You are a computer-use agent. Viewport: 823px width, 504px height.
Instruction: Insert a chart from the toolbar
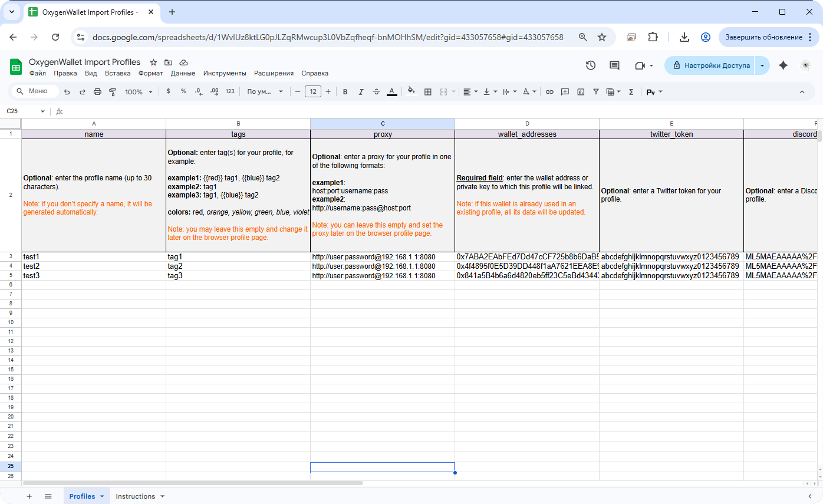(581, 92)
